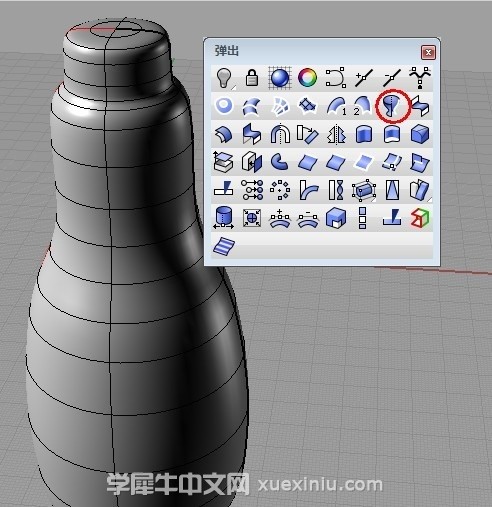The height and width of the screenshot is (507, 492).
Task: Click the Box solid icon
Action: coord(420,134)
